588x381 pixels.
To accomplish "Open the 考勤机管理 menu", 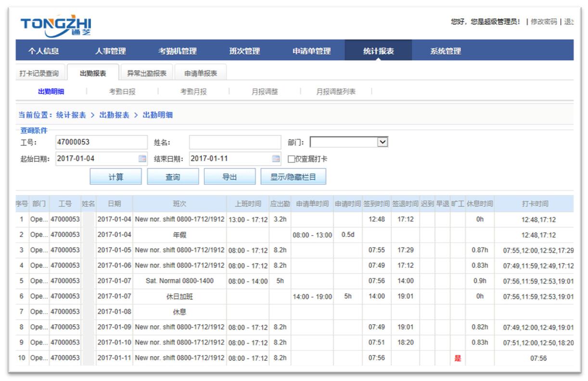I will 178,51.
